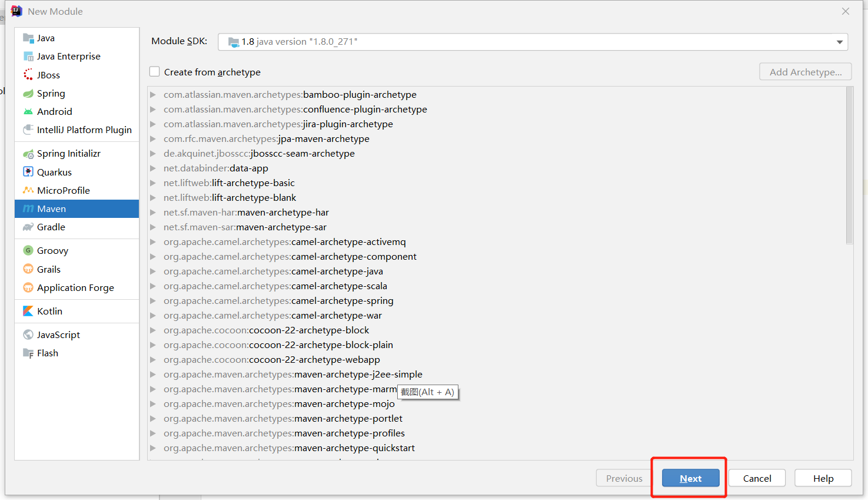
Task: Click the Cancel button
Action: point(757,478)
